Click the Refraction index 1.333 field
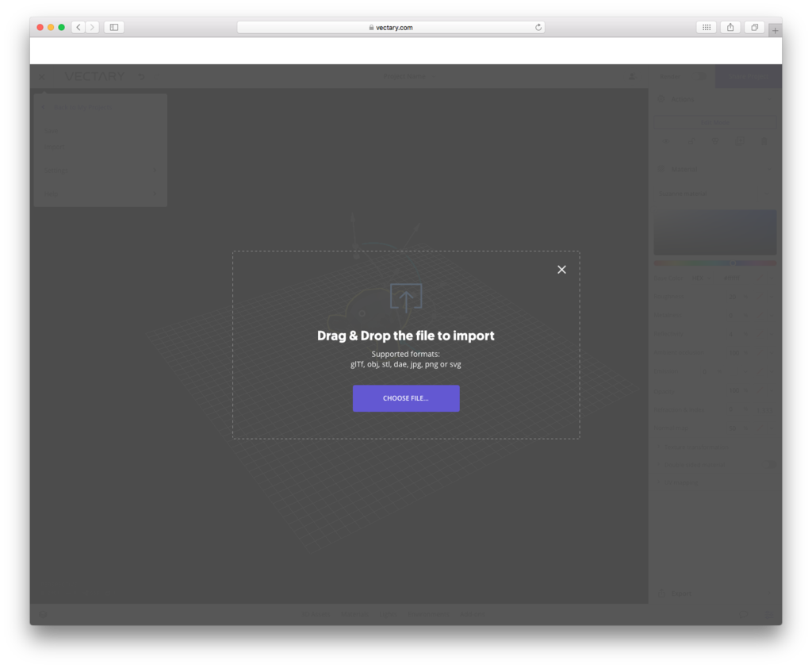The image size is (812, 668). [765, 409]
